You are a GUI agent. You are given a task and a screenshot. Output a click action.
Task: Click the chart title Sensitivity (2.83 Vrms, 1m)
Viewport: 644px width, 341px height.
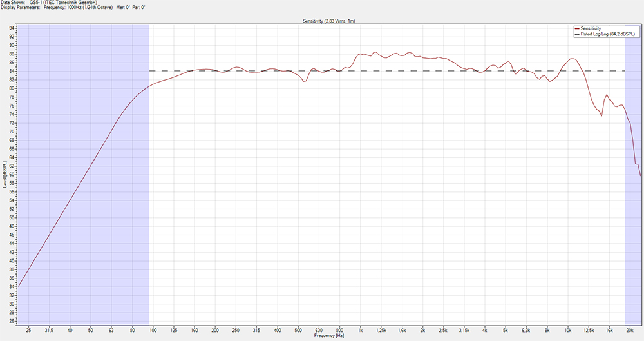329,21
